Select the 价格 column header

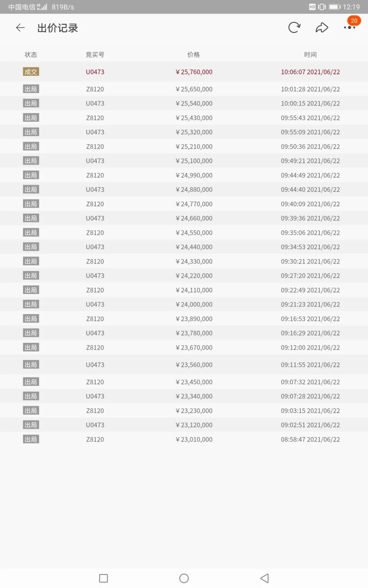(x=194, y=54)
